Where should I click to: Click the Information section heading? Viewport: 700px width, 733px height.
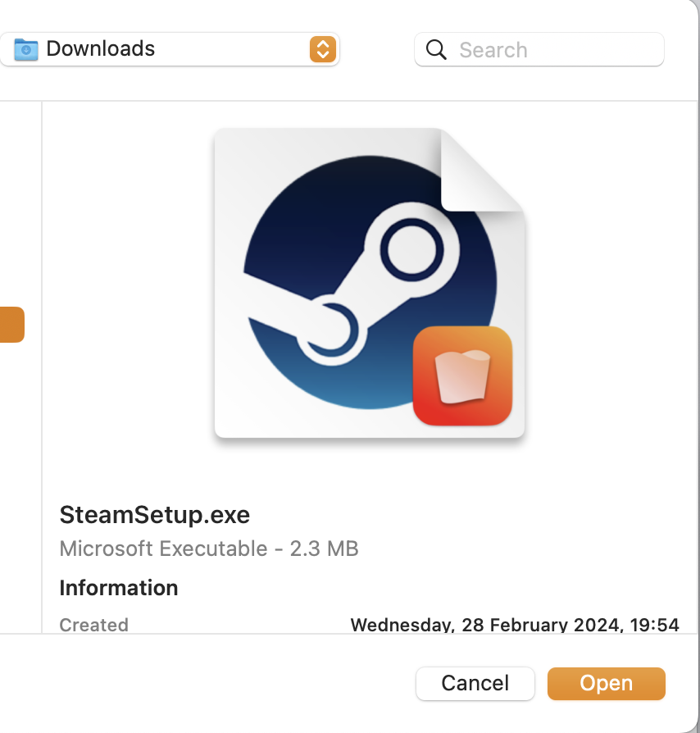(119, 588)
